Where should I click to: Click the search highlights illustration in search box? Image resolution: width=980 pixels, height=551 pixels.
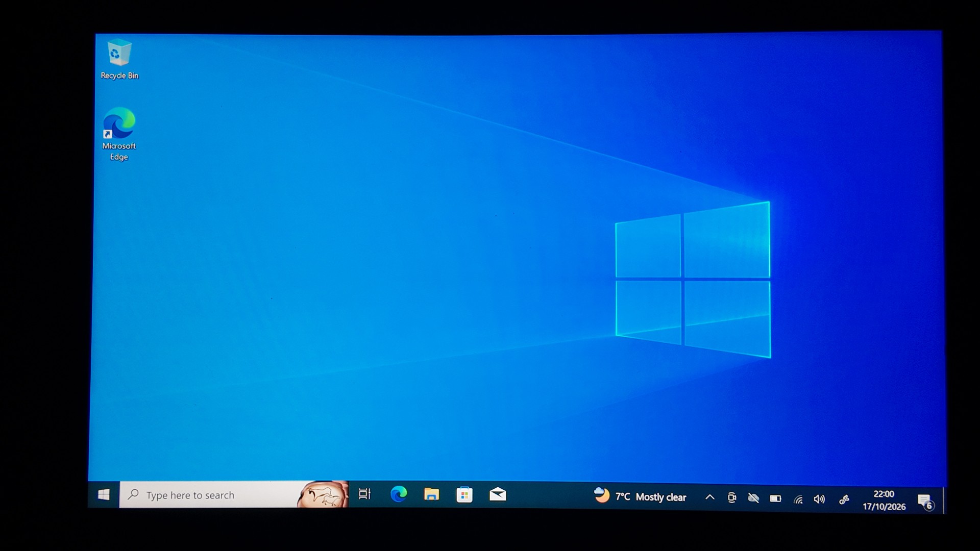click(323, 494)
